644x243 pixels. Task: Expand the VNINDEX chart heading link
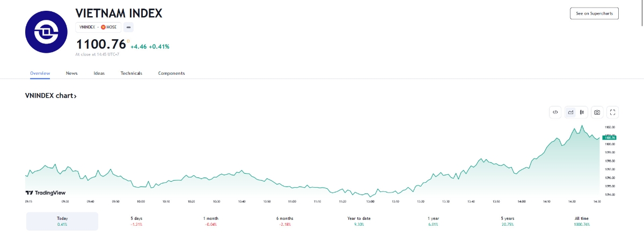click(x=51, y=96)
